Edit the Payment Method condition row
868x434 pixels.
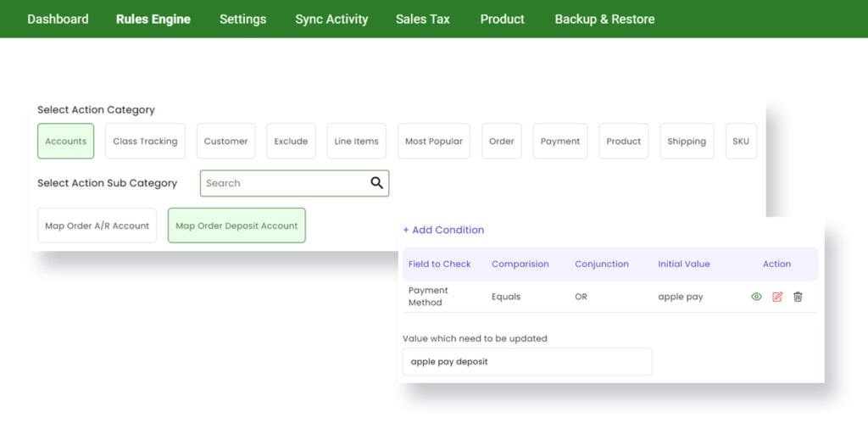pyautogui.click(x=777, y=297)
